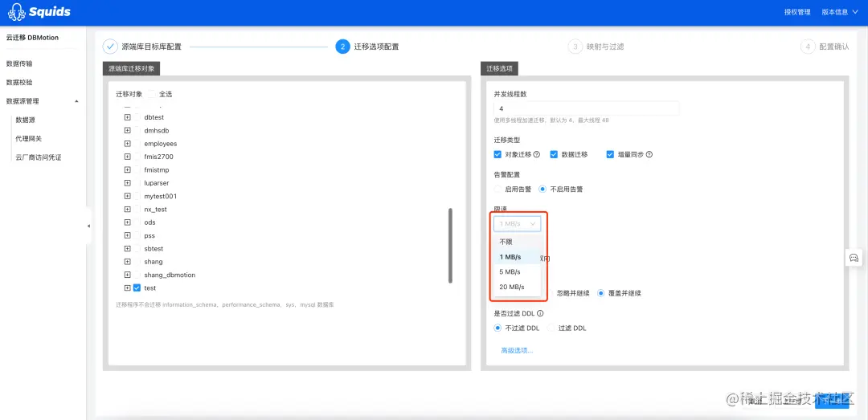Viewport: 868px width, 420px height.
Task: Expand the ods tree node
Action: point(127,222)
